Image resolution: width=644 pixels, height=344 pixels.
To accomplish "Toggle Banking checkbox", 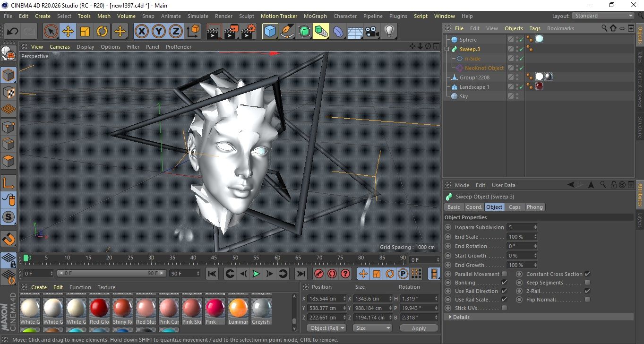I will [504, 283].
